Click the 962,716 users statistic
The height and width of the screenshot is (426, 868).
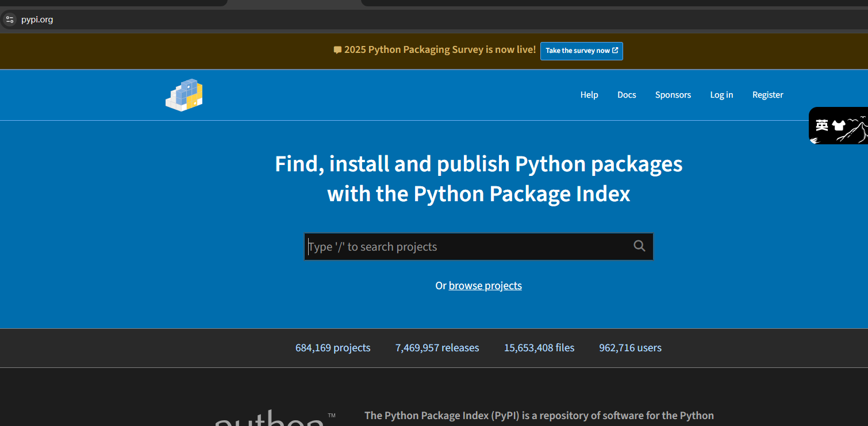tap(630, 348)
